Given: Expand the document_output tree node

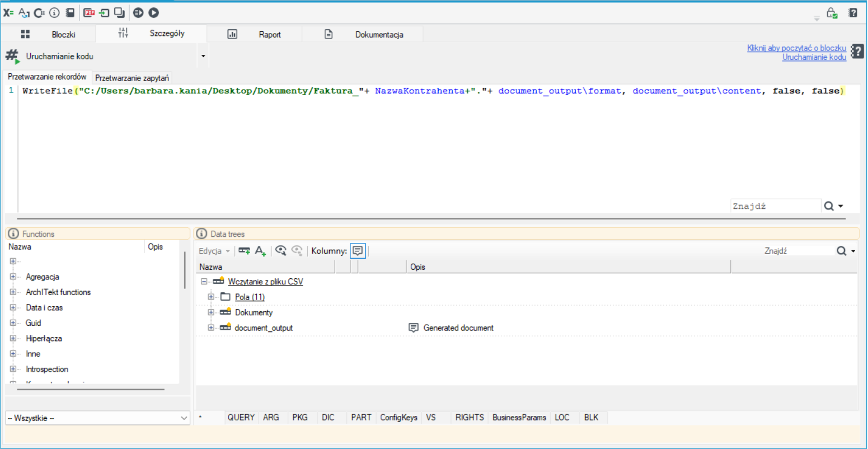Looking at the screenshot, I should [211, 328].
